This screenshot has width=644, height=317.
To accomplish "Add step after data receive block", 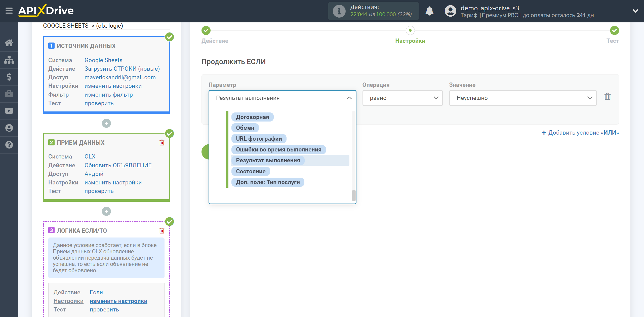I will (x=106, y=211).
